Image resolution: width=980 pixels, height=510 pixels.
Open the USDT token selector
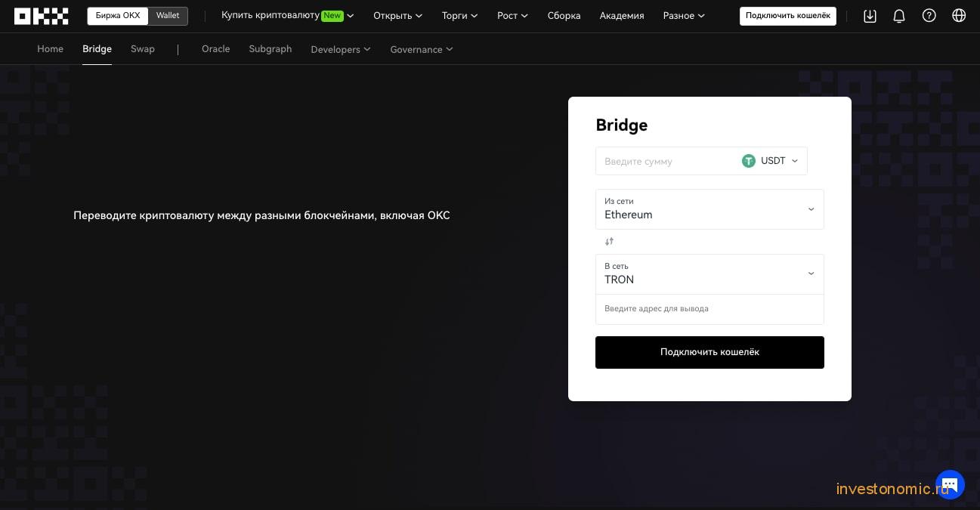771,161
